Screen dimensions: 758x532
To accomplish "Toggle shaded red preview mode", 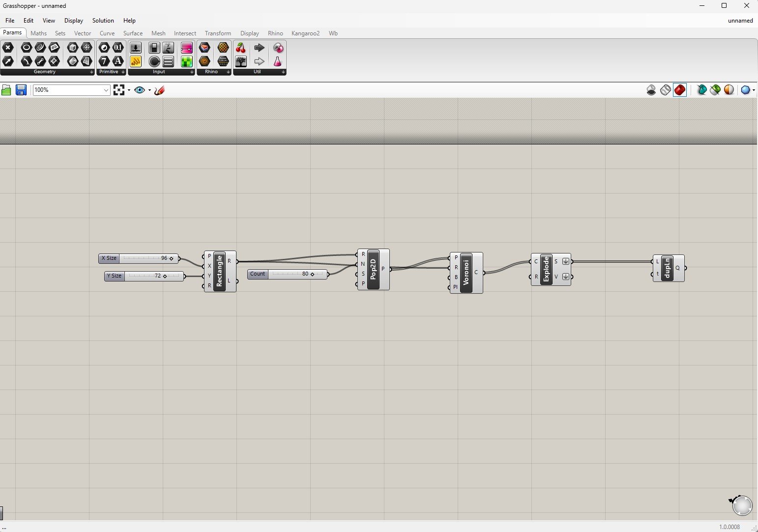I will 680,90.
